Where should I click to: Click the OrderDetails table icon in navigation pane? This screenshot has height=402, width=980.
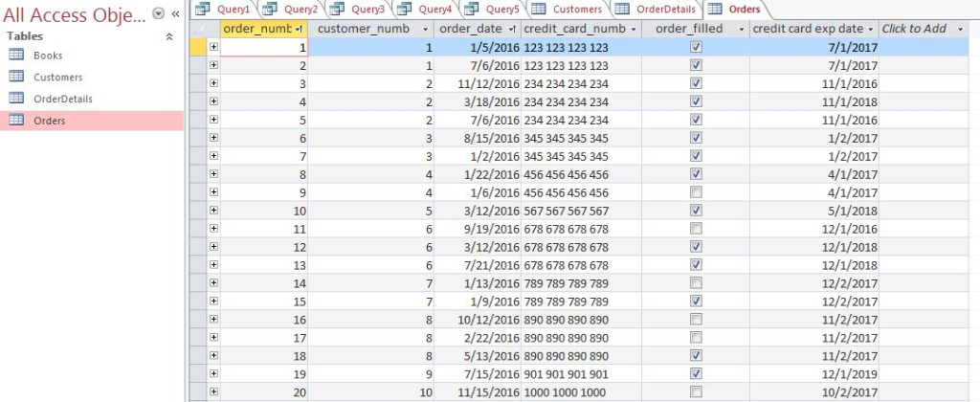click(16, 99)
